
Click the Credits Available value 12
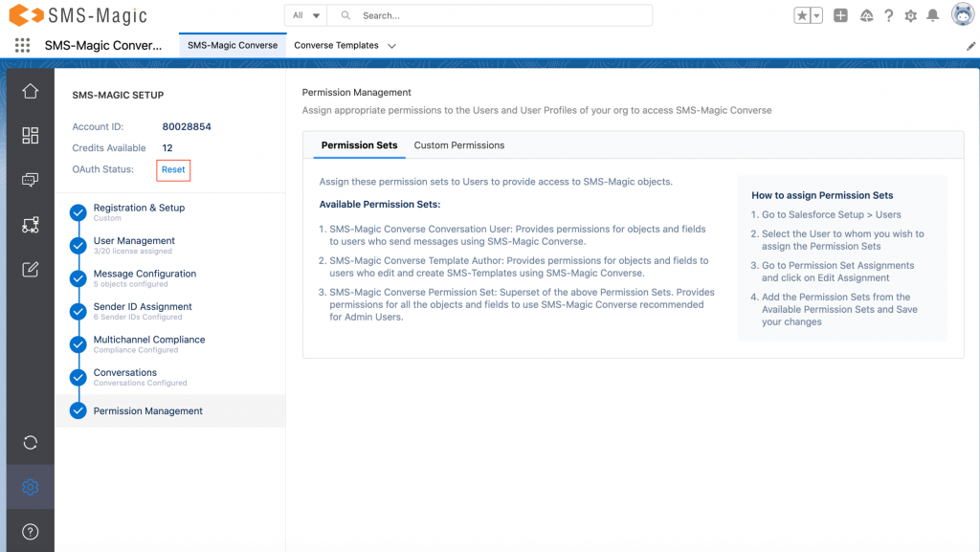[x=167, y=148]
